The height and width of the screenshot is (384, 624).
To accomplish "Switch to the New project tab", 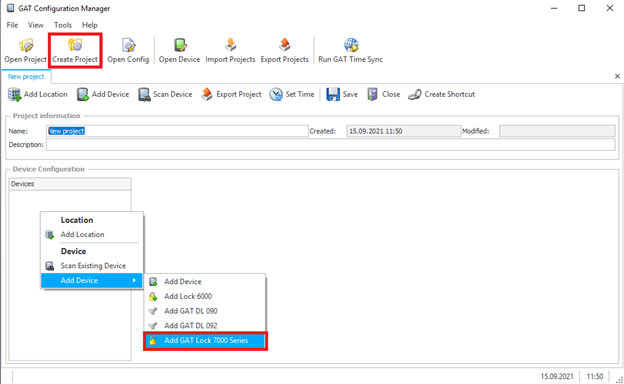I will click(x=26, y=77).
